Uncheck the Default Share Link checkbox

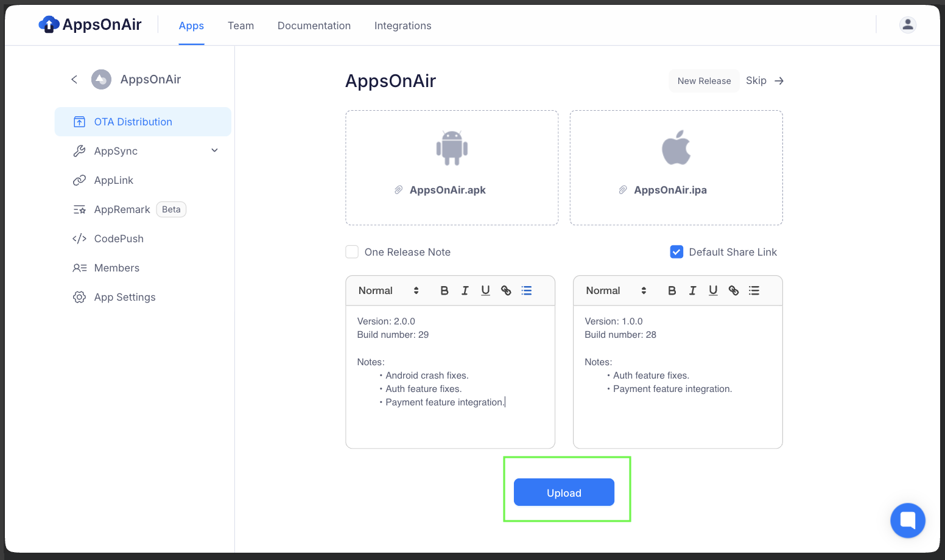coord(676,252)
